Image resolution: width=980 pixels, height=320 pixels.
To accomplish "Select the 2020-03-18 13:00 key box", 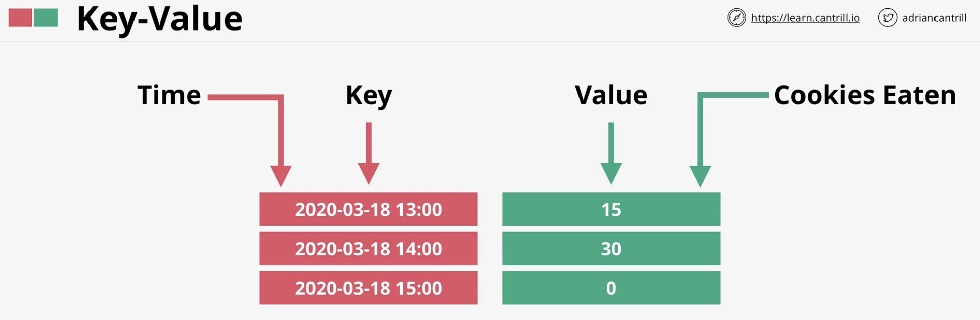I will tap(369, 209).
